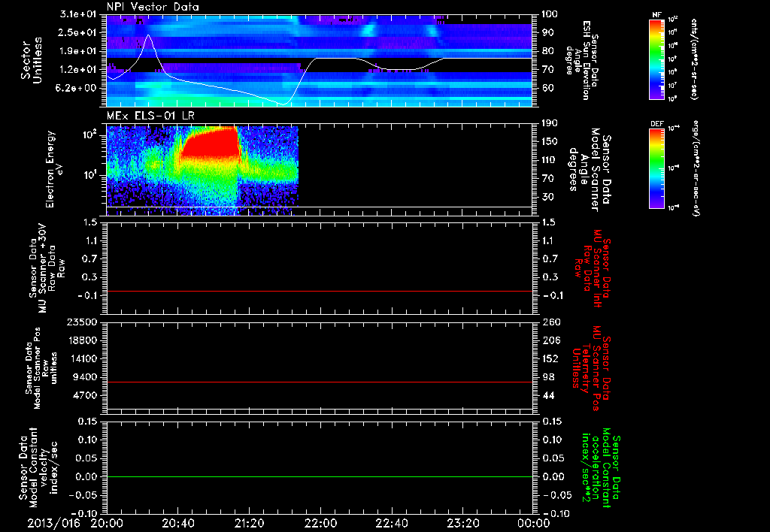Click the '152' telemetry tick label

coord(551,358)
